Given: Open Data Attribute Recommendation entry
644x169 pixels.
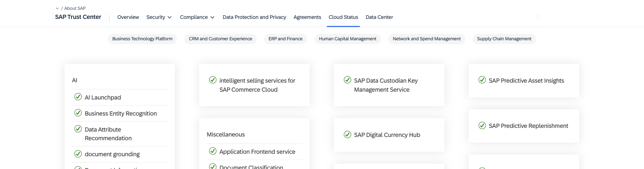Looking at the screenshot, I should 108,134.
